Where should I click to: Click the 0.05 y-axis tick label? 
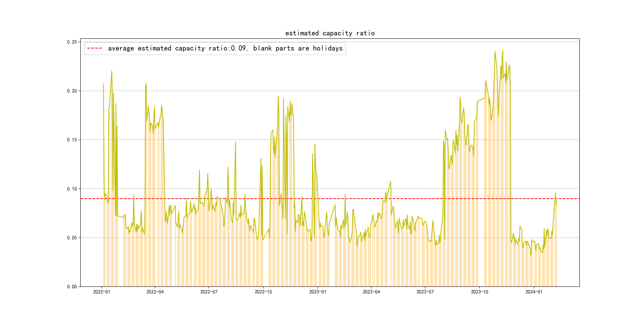72,238
